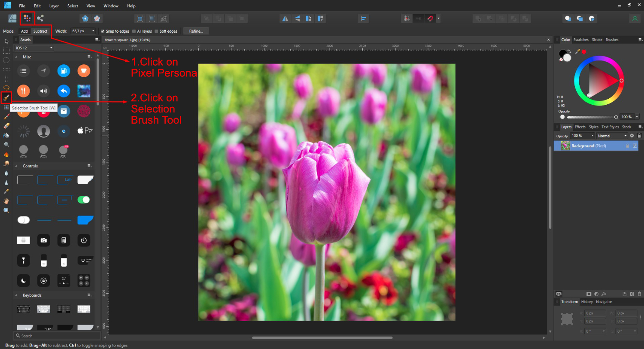Open the brush Width dropdown
The height and width of the screenshot is (349, 644).
(x=93, y=31)
